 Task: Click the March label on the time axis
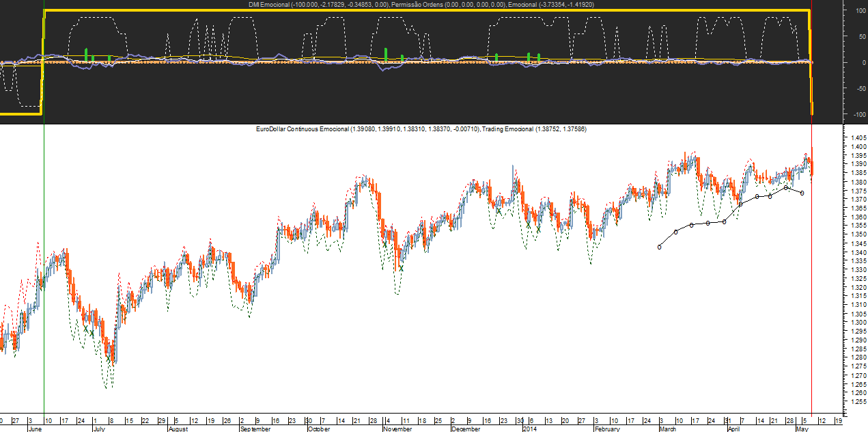(668, 429)
